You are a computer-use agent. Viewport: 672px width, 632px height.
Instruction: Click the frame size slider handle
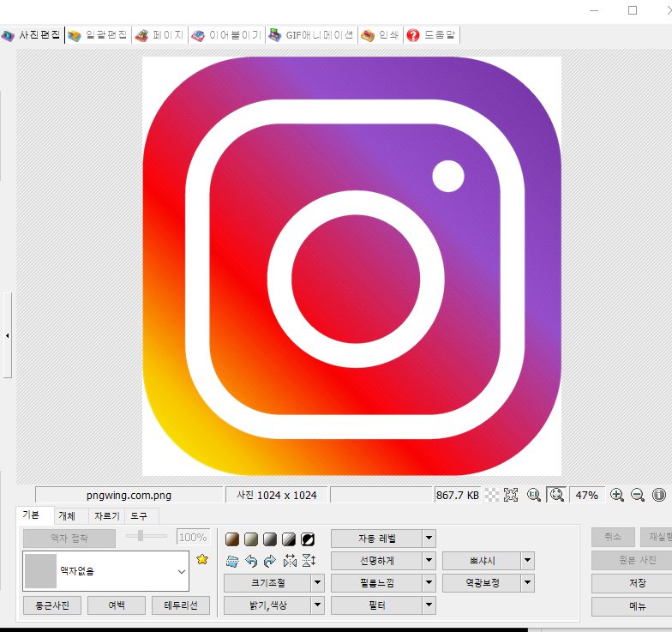click(x=141, y=535)
